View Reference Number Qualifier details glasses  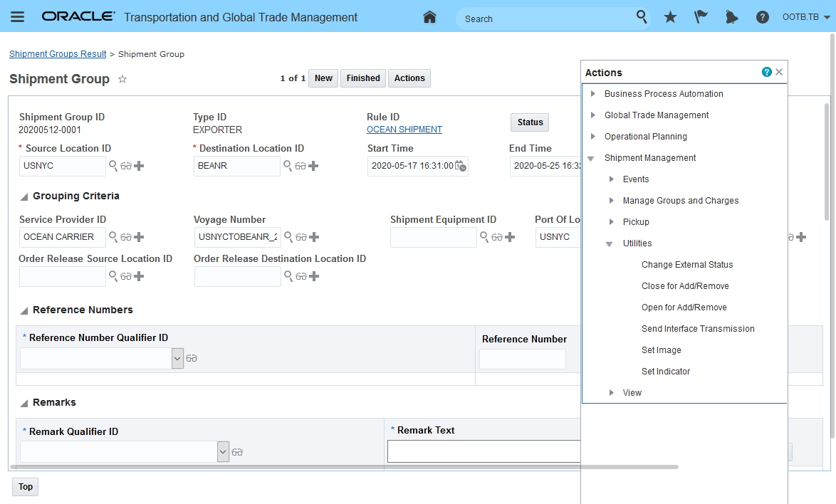(192, 359)
